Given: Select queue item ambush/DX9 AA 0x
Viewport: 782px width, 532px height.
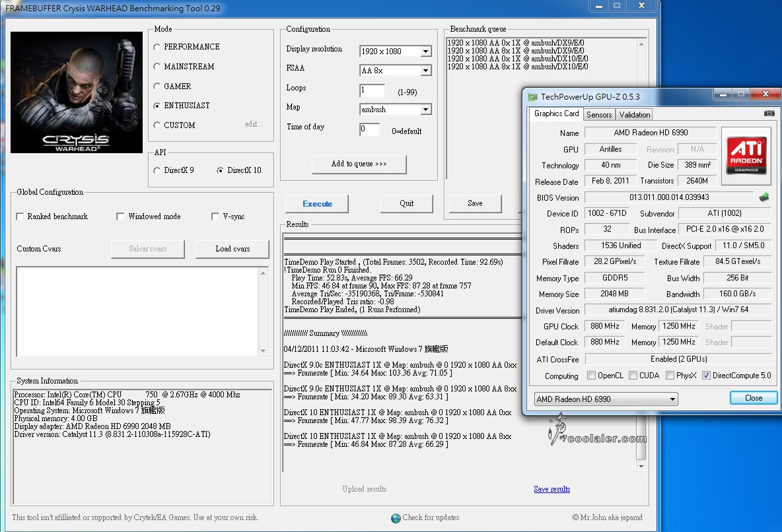Looking at the screenshot, I should click(516, 43).
